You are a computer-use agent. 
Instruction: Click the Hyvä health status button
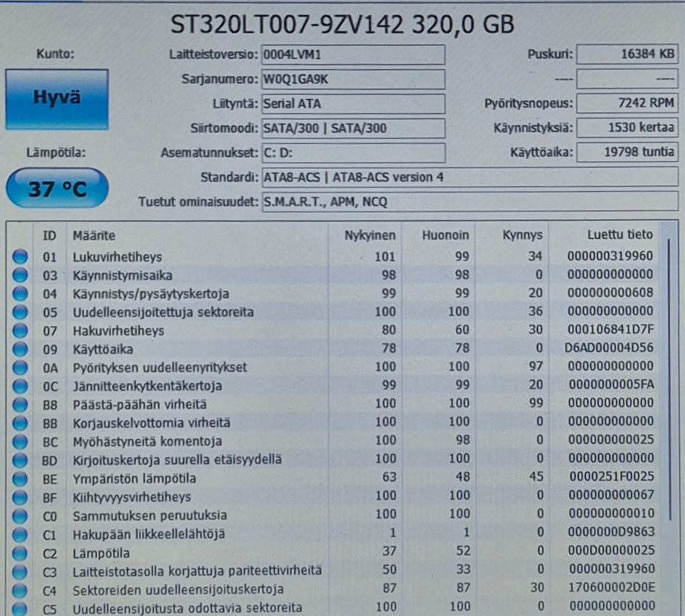57,99
